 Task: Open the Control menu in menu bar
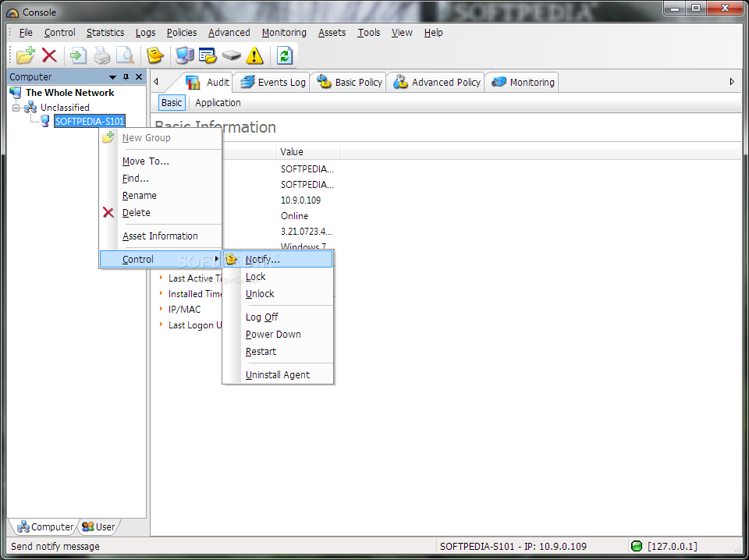click(60, 33)
